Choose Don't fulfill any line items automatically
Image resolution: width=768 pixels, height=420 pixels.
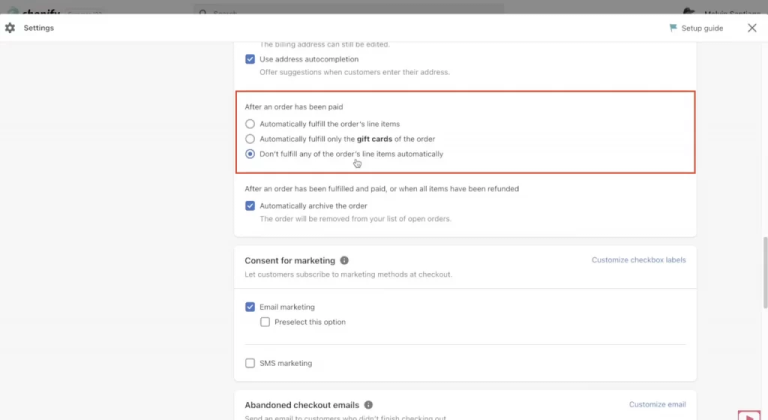[x=250, y=154]
